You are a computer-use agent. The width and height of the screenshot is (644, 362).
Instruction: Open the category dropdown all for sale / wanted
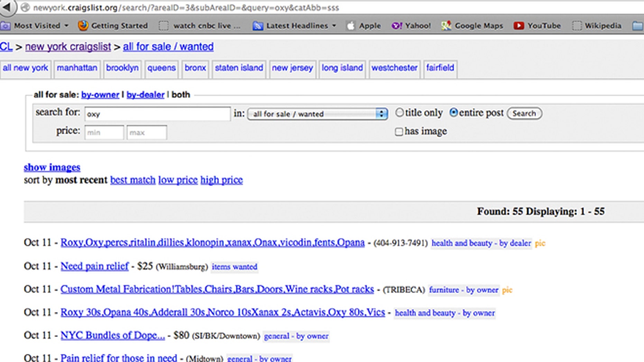click(318, 114)
